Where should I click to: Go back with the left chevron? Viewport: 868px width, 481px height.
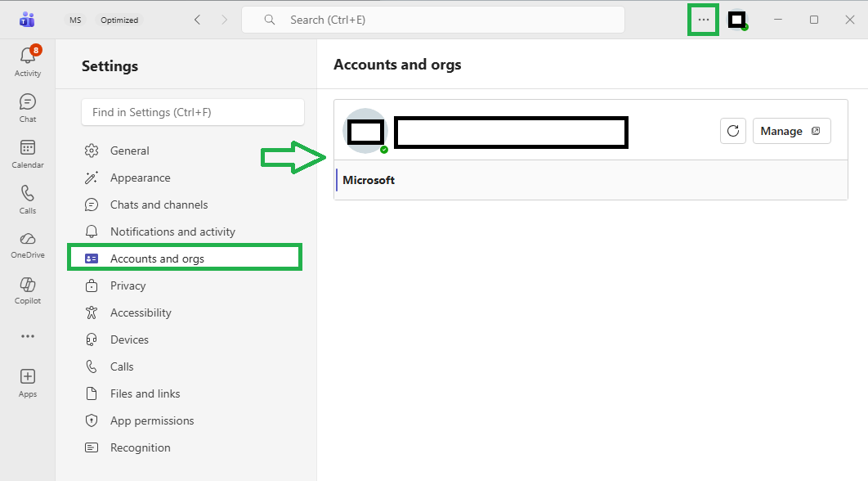click(x=198, y=20)
